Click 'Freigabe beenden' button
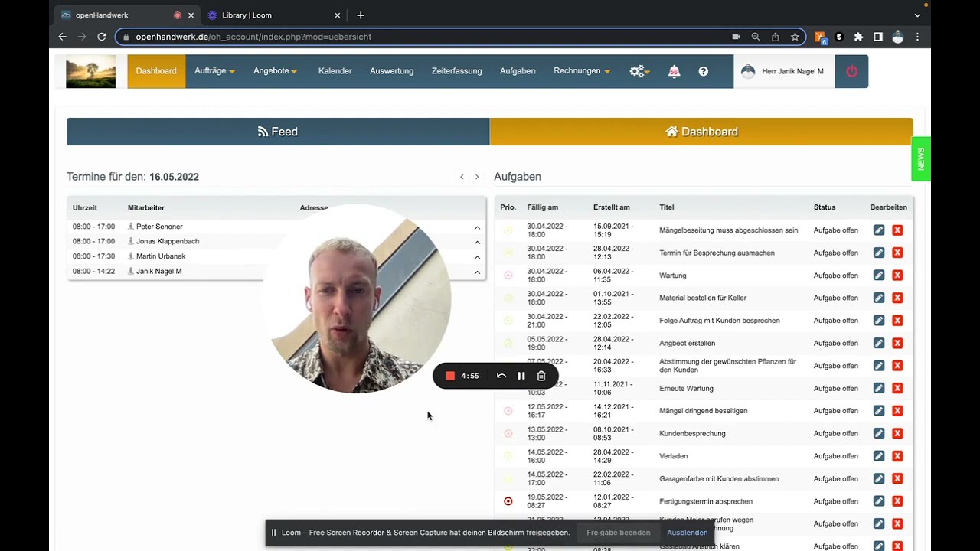980x551 pixels. pos(619,533)
